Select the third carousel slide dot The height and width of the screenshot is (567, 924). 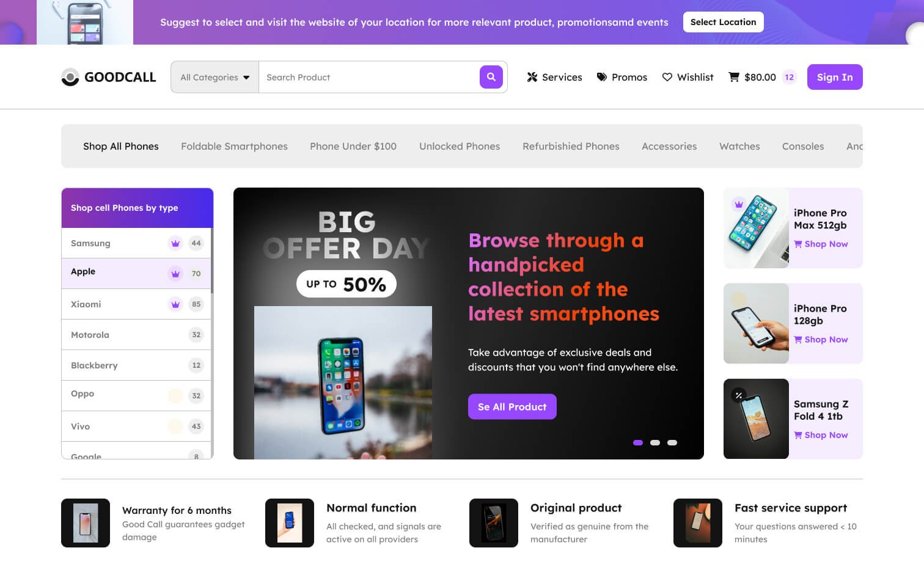click(x=672, y=442)
